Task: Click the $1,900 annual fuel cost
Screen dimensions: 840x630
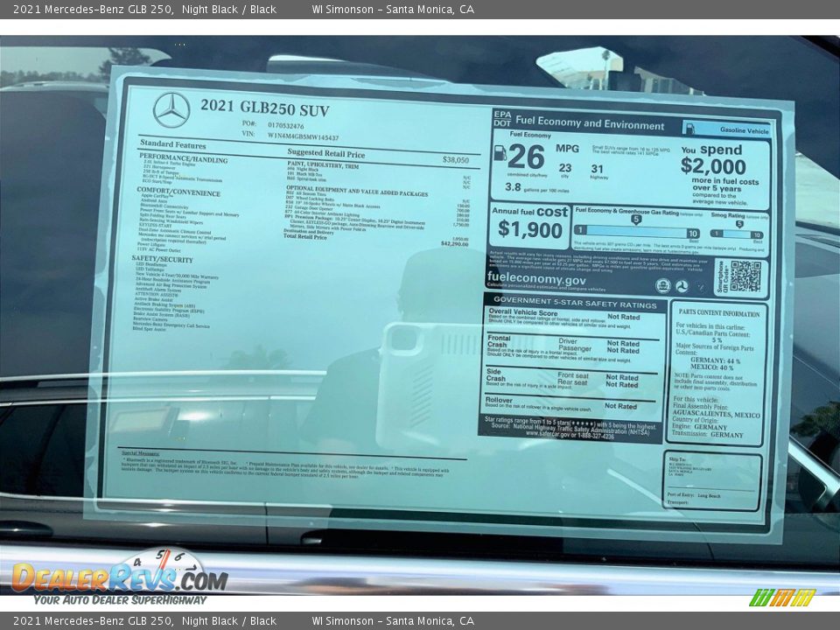Action: (x=530, y=229)
